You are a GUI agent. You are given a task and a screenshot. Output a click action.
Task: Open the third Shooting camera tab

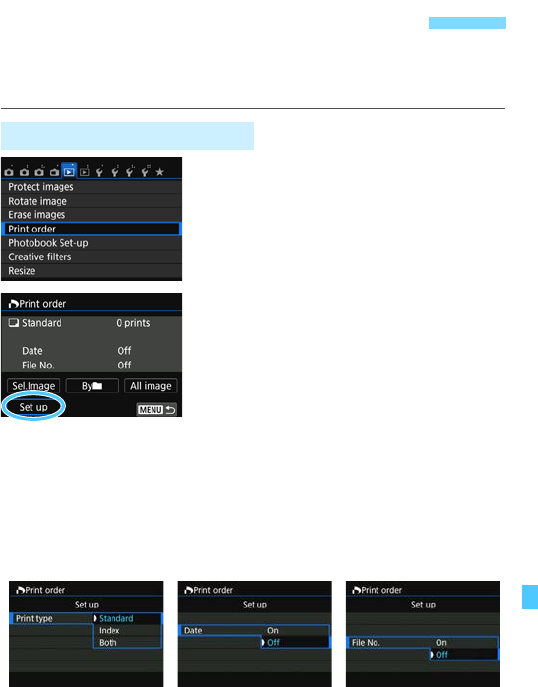tap(39, 171)
